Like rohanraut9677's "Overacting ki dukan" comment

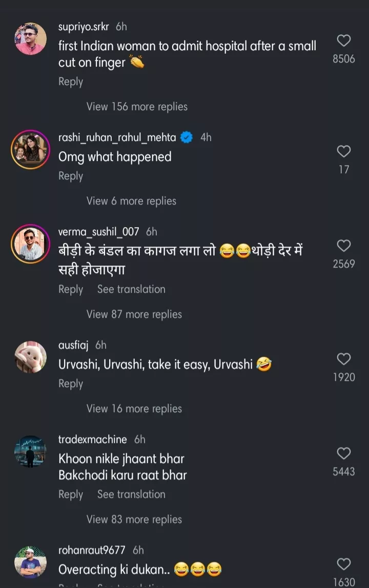tap(343, 564)
